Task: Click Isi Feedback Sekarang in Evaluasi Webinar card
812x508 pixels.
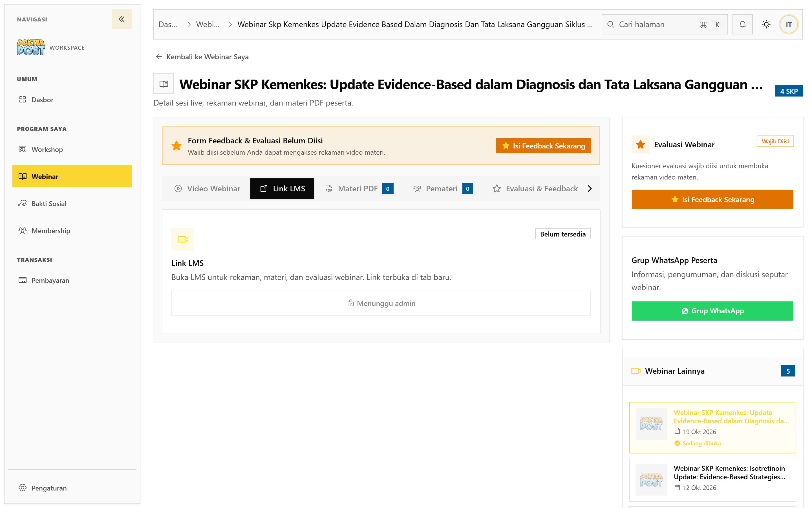Action: (712, 199)
